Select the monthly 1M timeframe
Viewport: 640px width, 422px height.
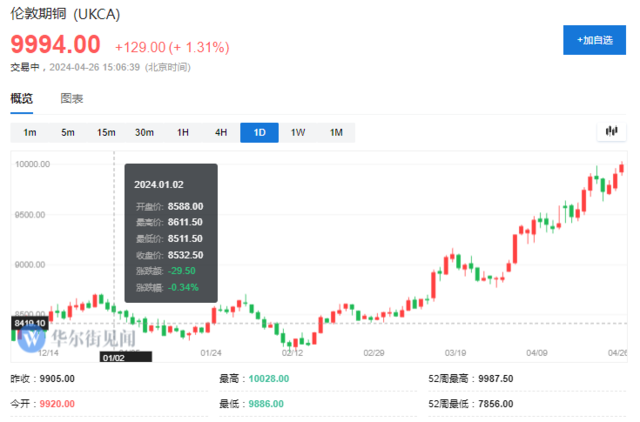336,132
